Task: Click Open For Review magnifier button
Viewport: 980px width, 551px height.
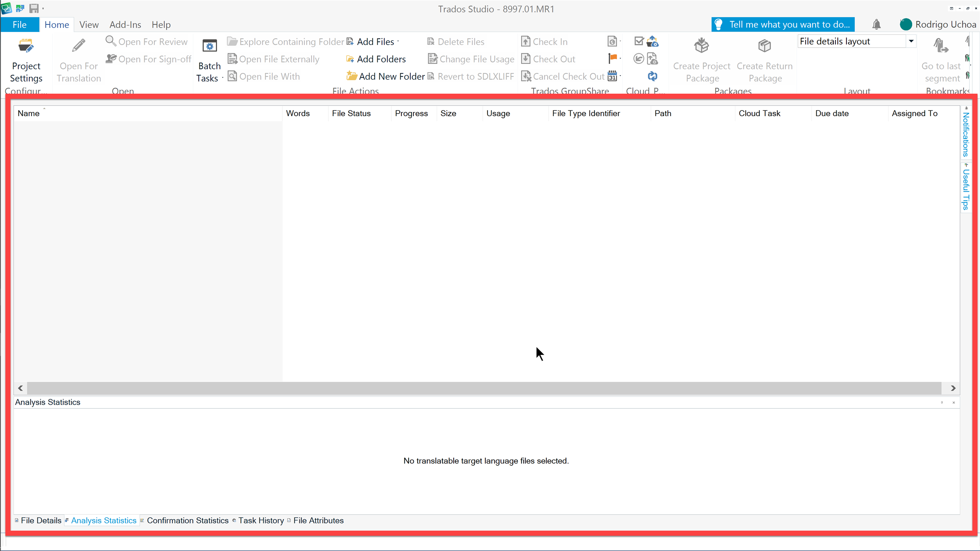Action: pos(147,41)
